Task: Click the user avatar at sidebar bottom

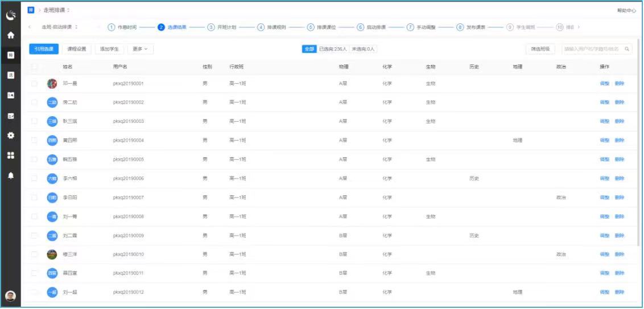Action: coord(10,295)
